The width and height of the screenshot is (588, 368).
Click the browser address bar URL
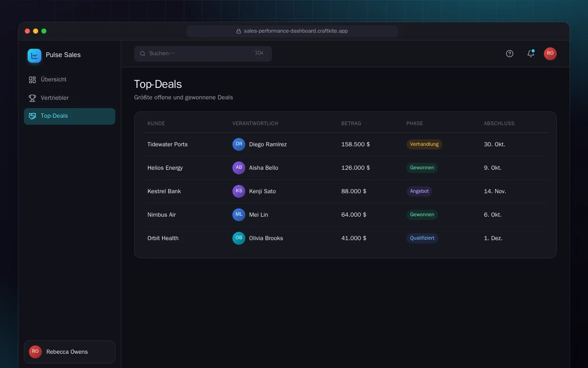click(292, 31)
